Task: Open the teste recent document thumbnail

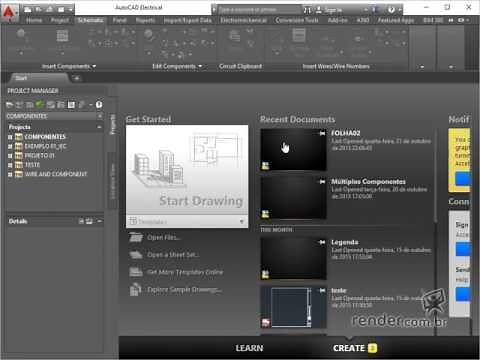Action: pyautogui.click(x=293, y=307)
